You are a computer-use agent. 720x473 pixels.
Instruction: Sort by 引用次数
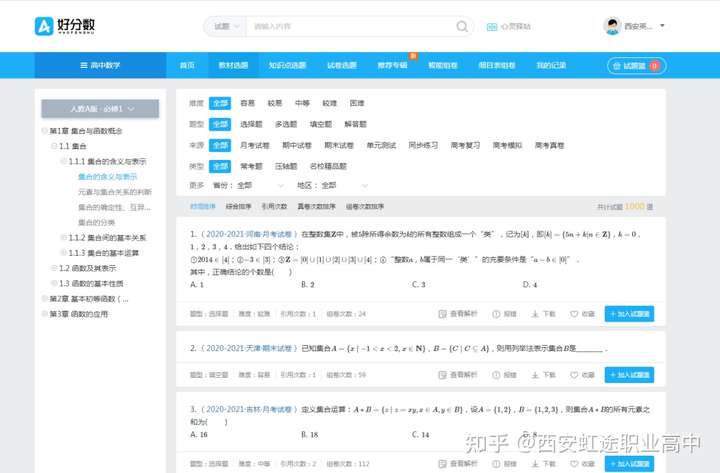274,207
